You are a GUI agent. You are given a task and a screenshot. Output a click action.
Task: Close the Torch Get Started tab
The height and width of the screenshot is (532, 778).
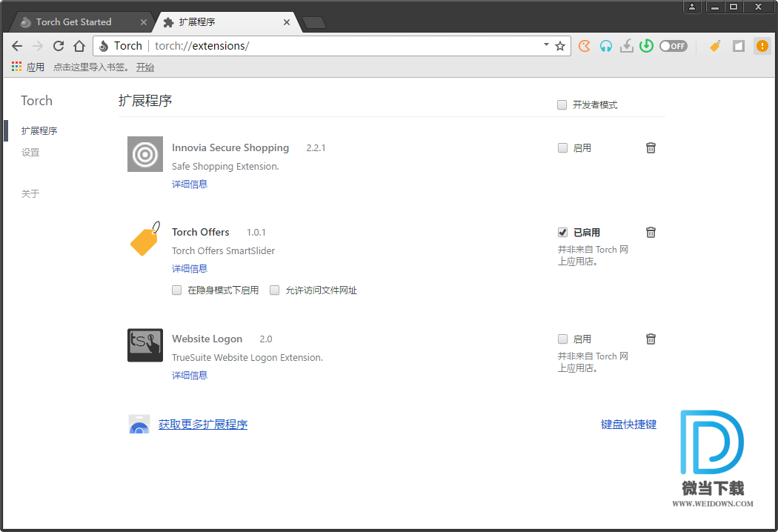(x=144, y=22)
